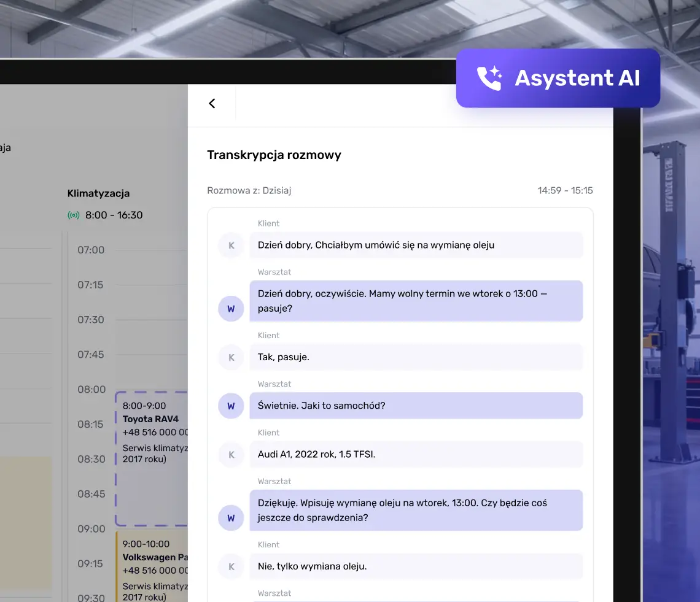Click the Warsztat avatar beside the Tuesday 13:00 reply
Image resolution: width=700 pixels, height=602 pixels.
tap(231, 309)
